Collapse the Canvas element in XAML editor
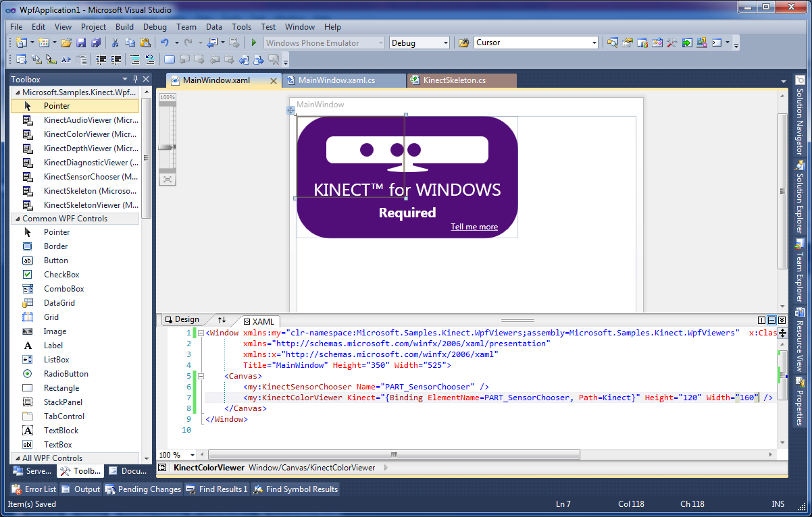812x517 pixels. click(x=201, y=376)
